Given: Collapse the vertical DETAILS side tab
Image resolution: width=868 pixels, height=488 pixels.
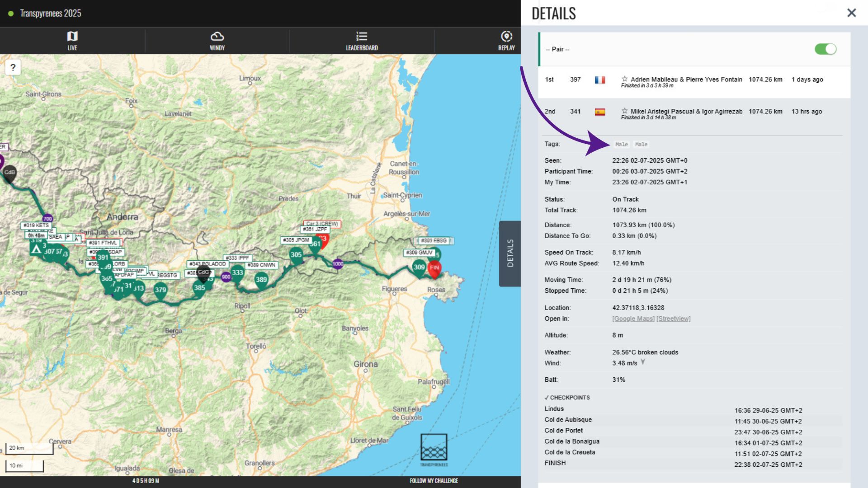Looking at the screenshot, I should [x=510, y=253].
